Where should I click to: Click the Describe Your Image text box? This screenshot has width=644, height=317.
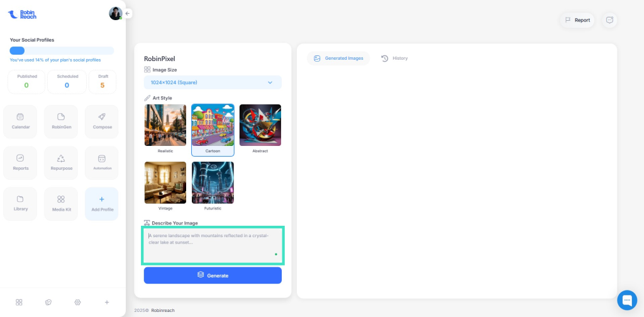point(213,245)
